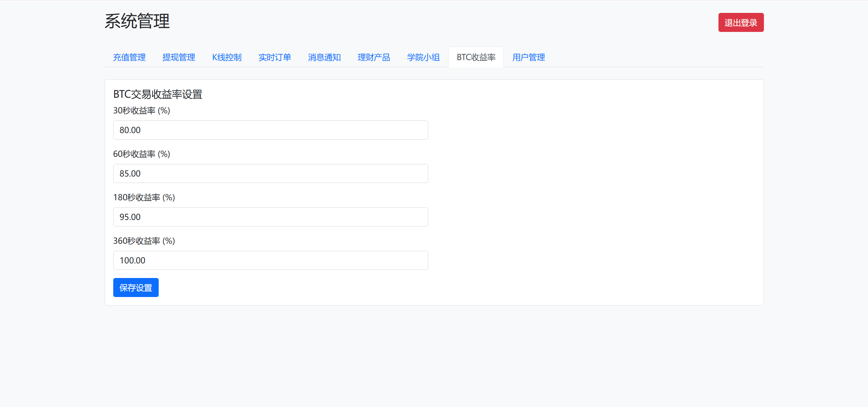Click the 180秒收益率 input field
This screenshot has height=407, width=868.
tap(270, 217)
